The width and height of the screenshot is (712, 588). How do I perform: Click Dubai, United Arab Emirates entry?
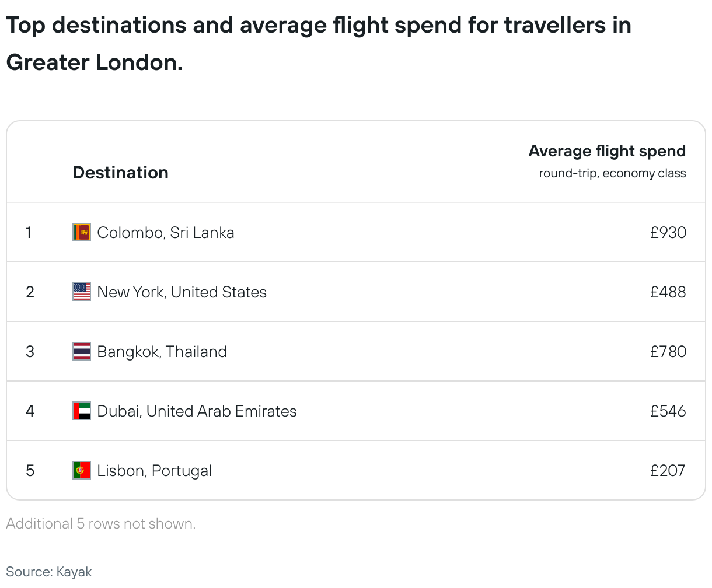coord(197,411)
